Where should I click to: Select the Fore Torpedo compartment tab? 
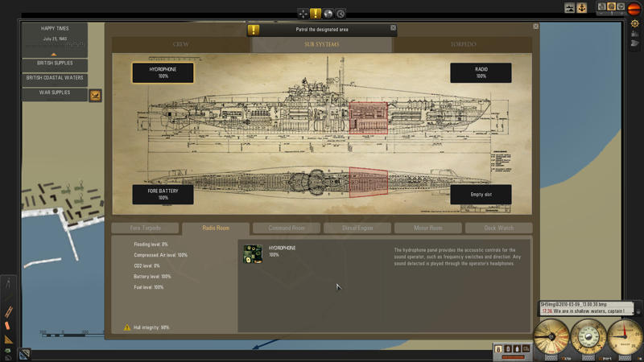click(x=146, y=228)
